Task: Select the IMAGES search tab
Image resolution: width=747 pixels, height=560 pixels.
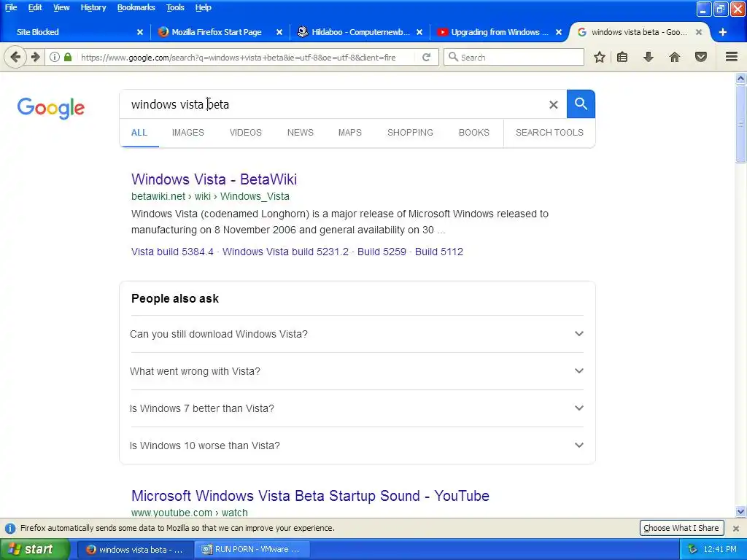Action: (x=187, y=133)
